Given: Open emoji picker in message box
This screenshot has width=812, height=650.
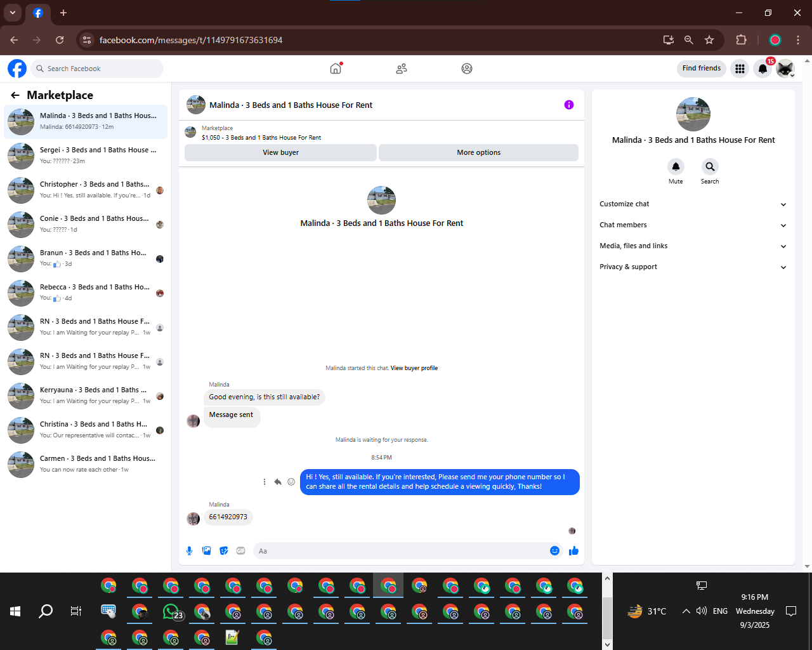Looking at the screenshot, I should coord(554,551).
